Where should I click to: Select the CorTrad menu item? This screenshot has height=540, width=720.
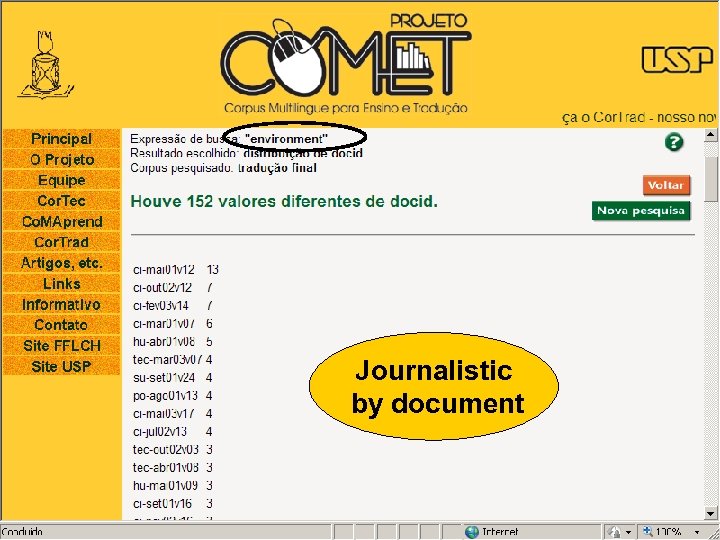[x=61, y=242]
